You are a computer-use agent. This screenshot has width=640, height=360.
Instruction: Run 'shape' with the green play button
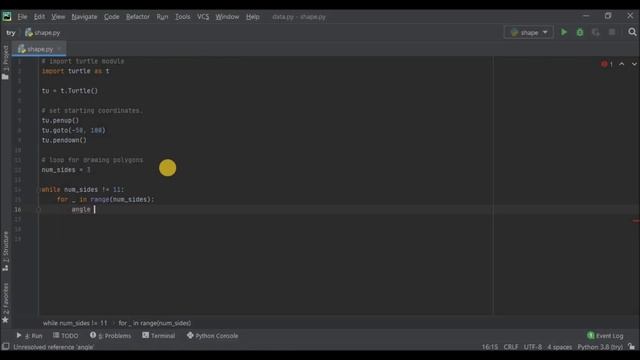point(564,32)
